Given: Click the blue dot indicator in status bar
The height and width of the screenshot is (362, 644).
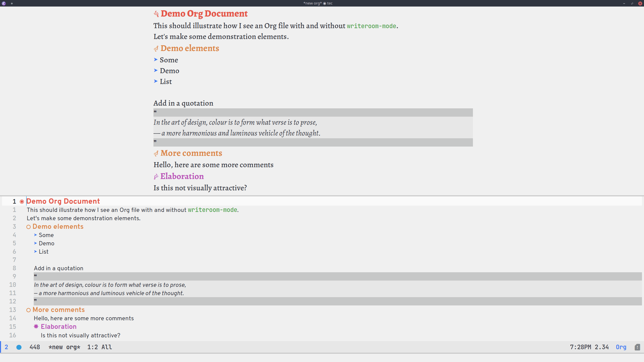Looking at the screenshot, I should tap(18, 347).
